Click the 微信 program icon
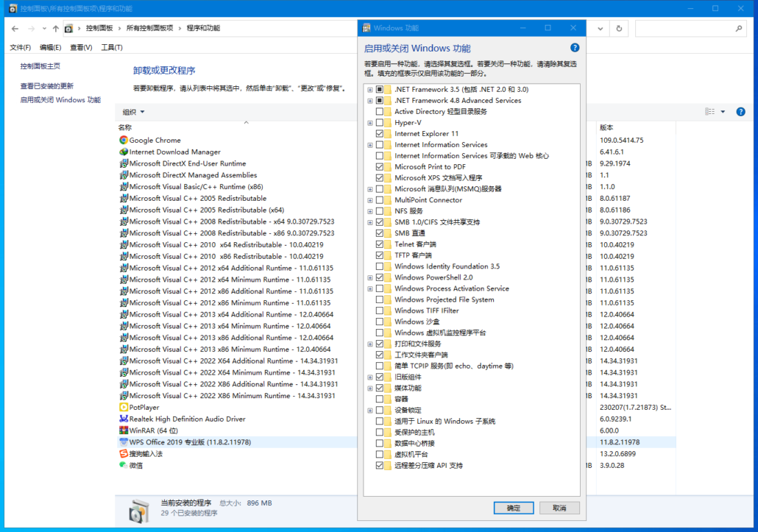 [x=124, y=465]
